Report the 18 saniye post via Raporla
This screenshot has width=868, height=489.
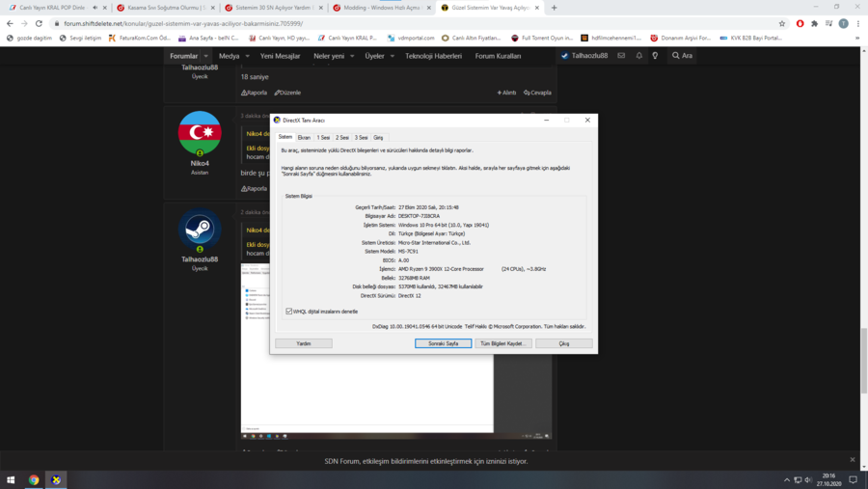254,93
